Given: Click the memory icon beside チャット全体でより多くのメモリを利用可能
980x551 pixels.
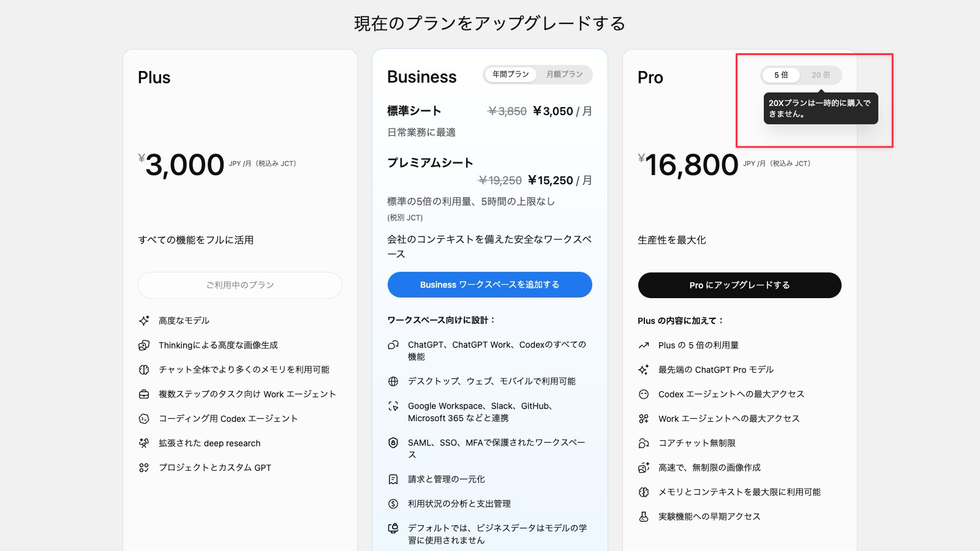Looking at the screenshot, I should pyautogui.click(x=144, y=370).
